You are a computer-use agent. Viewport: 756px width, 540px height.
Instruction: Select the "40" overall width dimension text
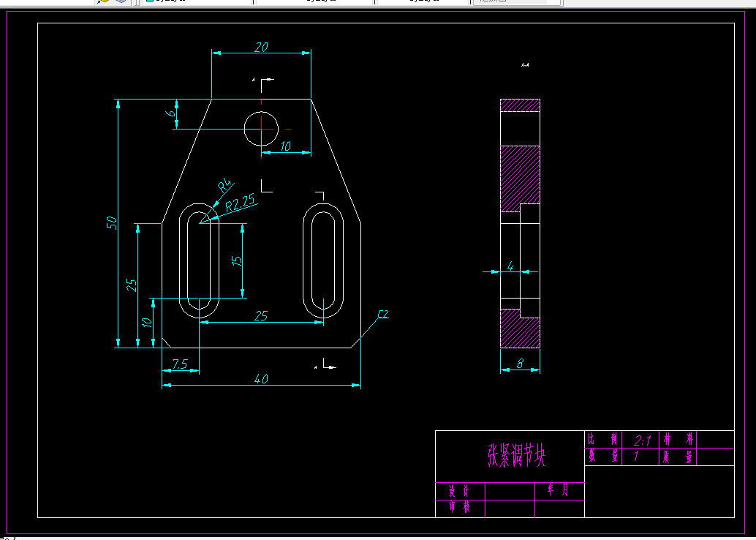[x=261, y=379]
